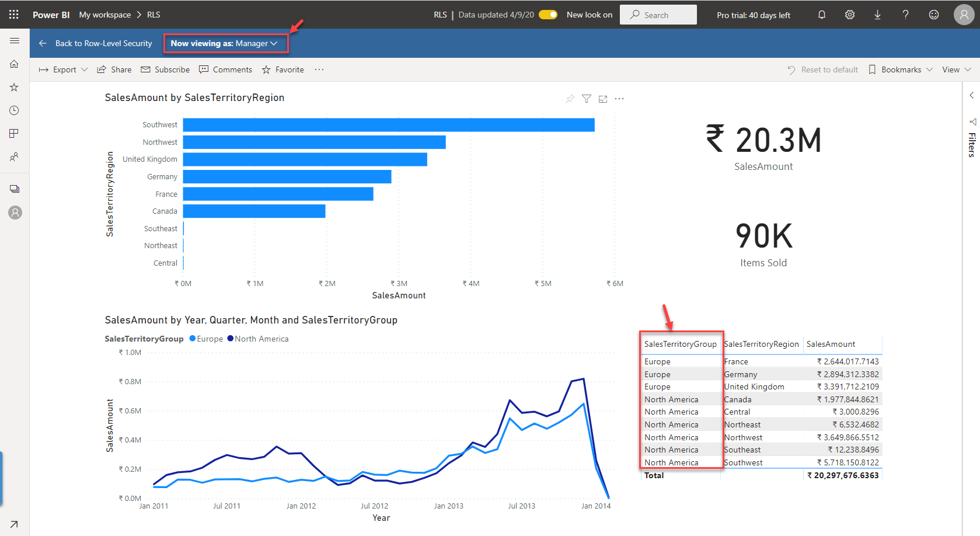Image resolution: width=980 pixels, height=536 pixels.
Task: Open the help question mark
Action: tap(905, 15)
